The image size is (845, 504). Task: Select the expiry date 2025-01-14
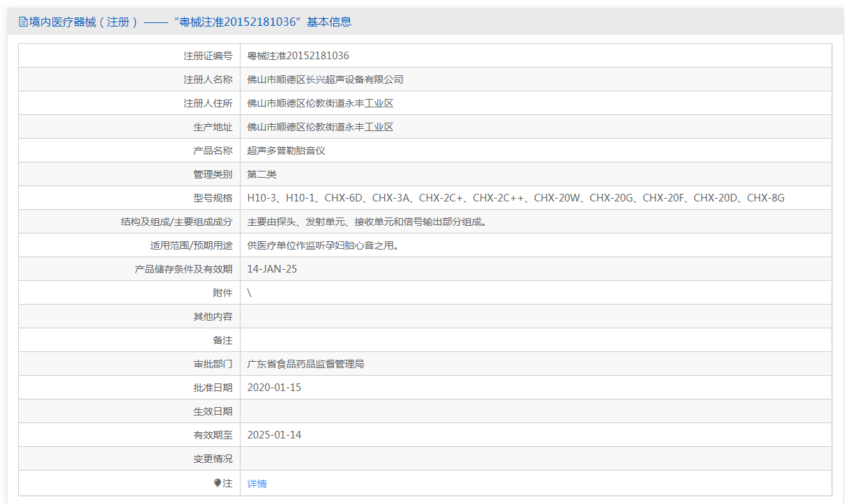274,435
